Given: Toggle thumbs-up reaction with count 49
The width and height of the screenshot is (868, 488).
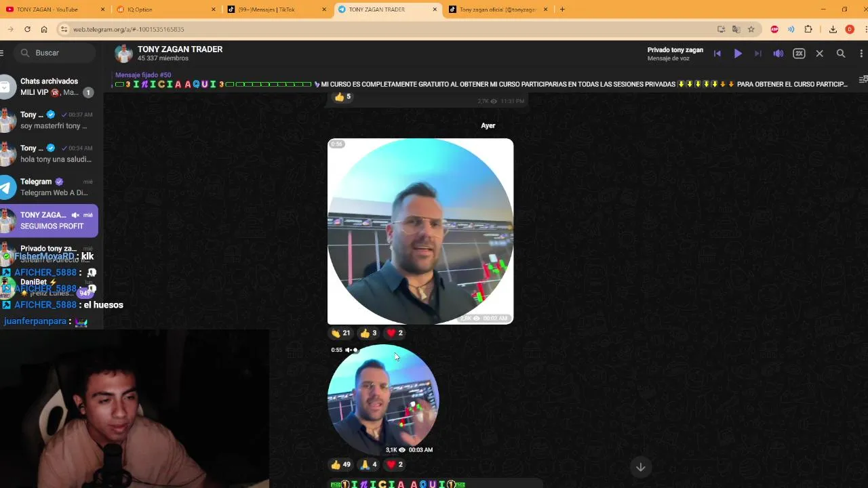Looking at the screenshot, I should (340, 464).
